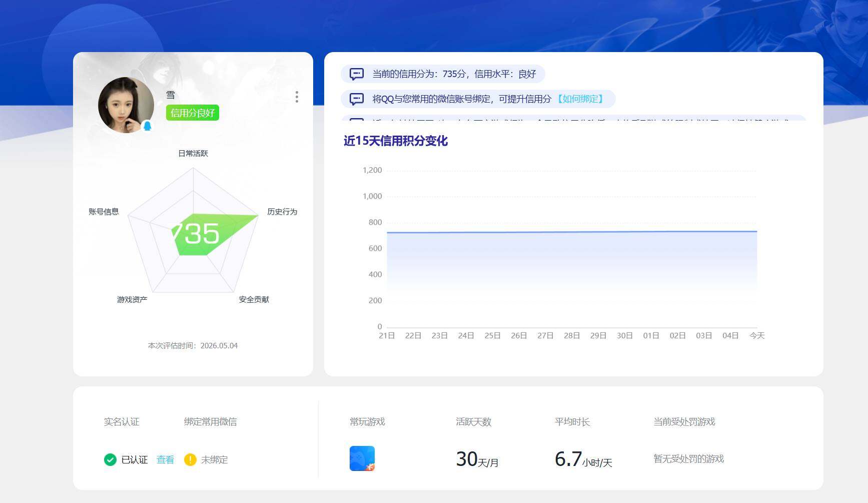Click the 01日 label on chart axis
Image resolution: width=868 pixels, height=503 pixels.
click(x=651, y=336)
